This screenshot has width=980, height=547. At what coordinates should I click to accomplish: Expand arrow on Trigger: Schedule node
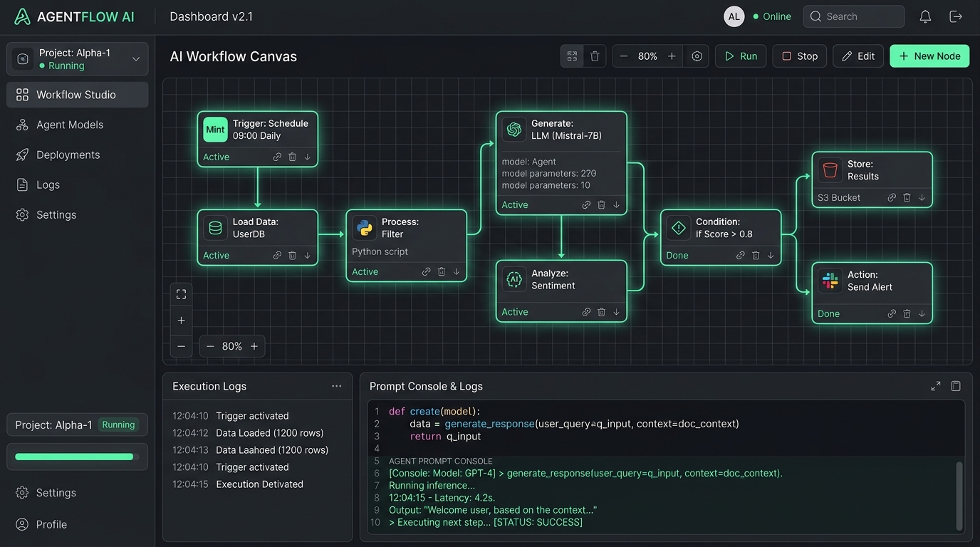308,157
